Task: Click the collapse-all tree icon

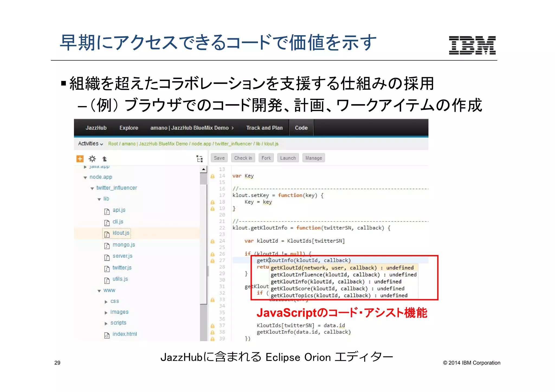Action: (199, 159)
